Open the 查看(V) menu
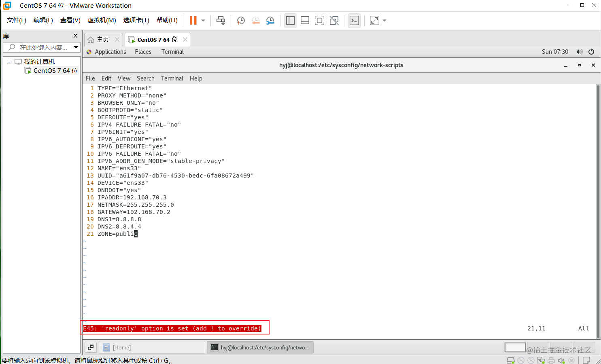 point(70,20)
